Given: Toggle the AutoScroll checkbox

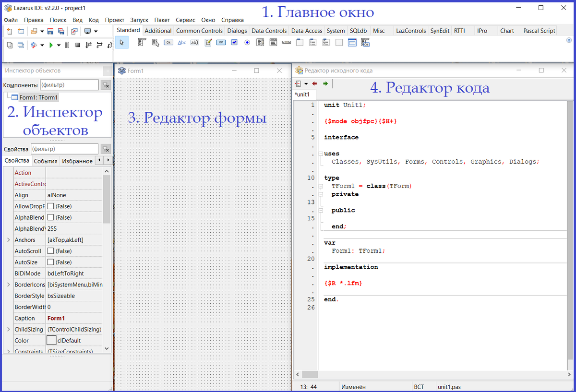Looking at the screenshot, I should click(x=50, y=251).
